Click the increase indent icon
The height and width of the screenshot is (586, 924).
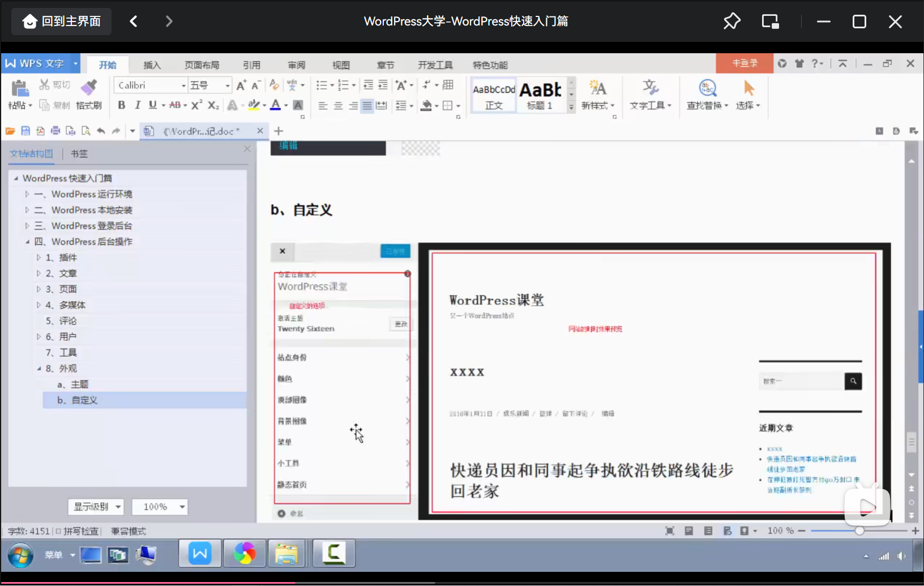pos(383,85)
